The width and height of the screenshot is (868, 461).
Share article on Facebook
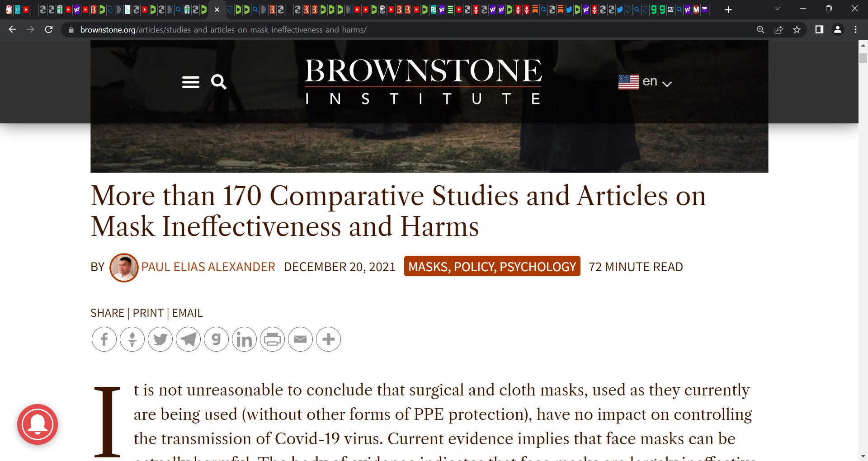click(104, 339)
